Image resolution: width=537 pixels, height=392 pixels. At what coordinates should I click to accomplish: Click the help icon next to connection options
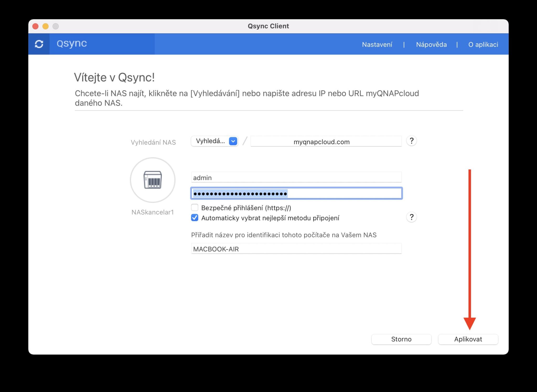pos(411,217)
